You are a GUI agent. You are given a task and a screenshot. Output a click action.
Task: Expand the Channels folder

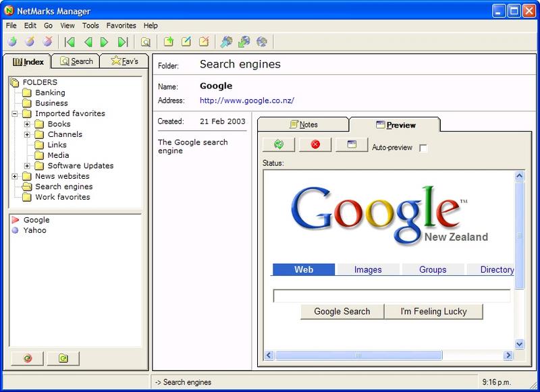tap(27, 134)
